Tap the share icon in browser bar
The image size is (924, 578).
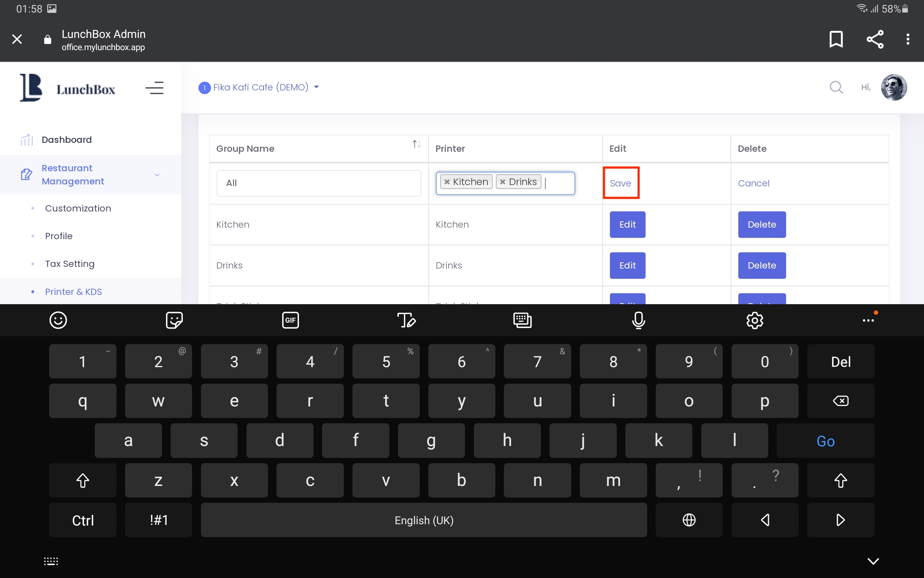875,39
